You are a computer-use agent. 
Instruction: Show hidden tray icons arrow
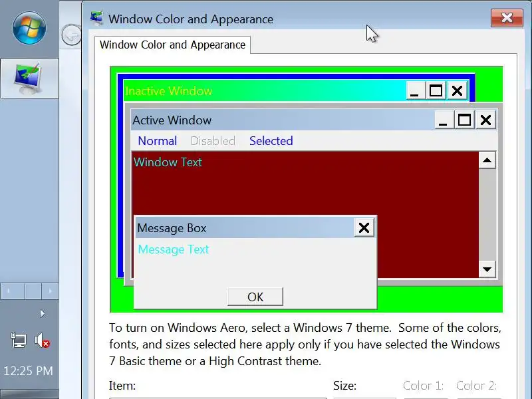click(42, 313)
